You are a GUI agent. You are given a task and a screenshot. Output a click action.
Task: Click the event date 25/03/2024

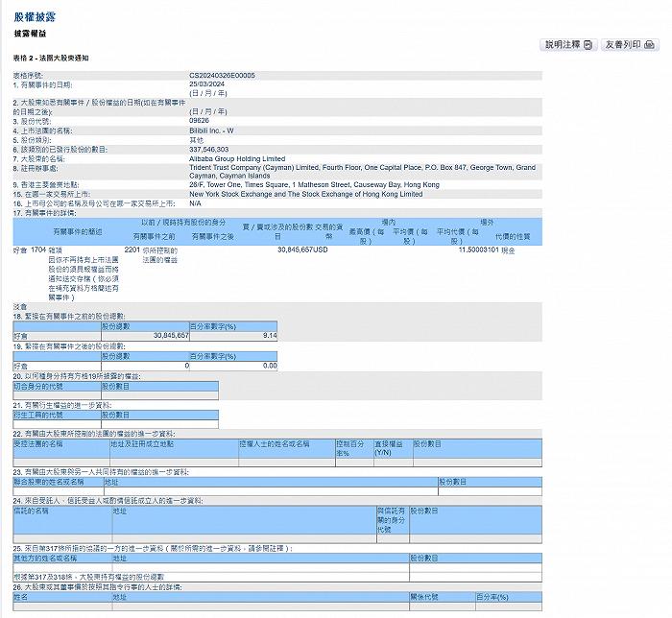coord(206,83)
